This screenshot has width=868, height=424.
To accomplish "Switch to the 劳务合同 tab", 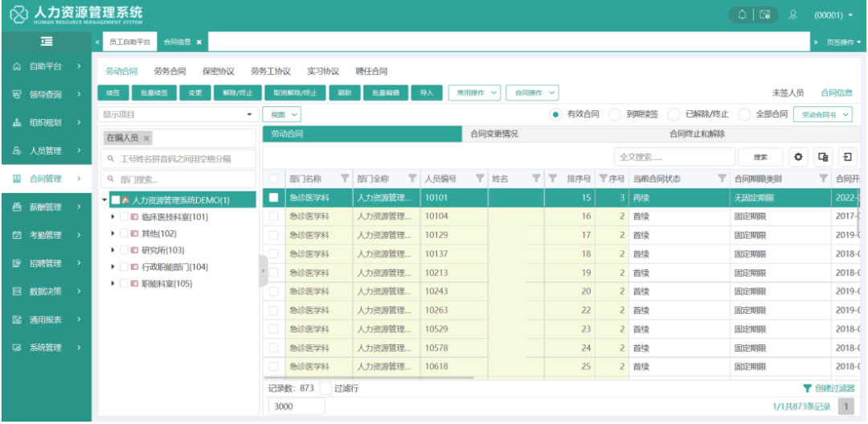I will 170,71.
